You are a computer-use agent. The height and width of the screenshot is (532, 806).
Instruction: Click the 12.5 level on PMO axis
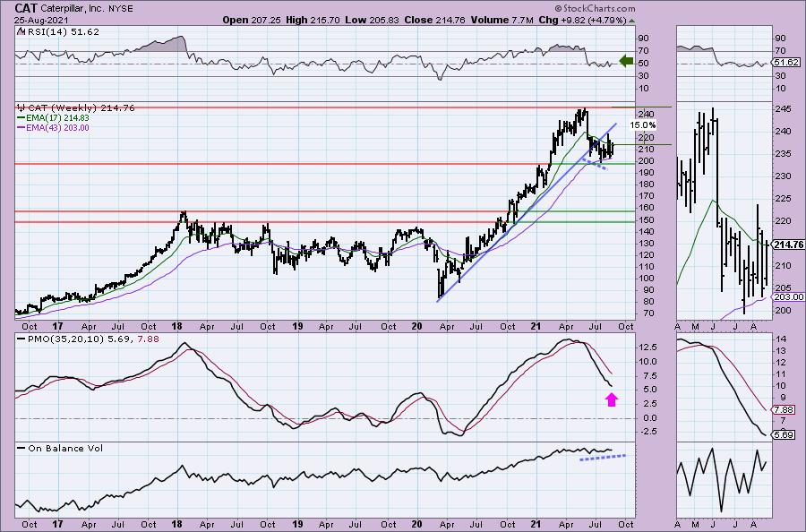pyautogui.click(x=647, y=348)
